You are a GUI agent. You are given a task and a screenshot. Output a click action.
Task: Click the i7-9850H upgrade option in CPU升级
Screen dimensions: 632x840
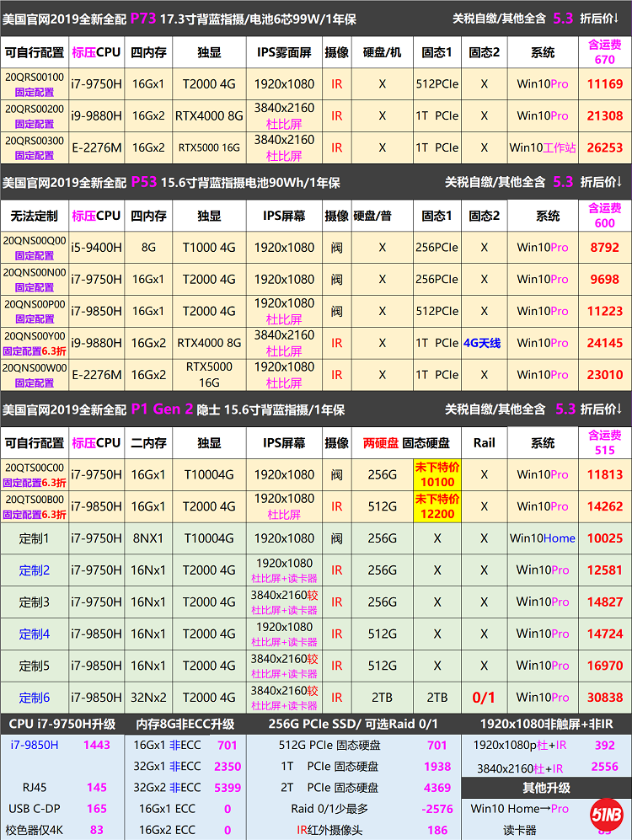pyautogui.click(x=35, y=745)
